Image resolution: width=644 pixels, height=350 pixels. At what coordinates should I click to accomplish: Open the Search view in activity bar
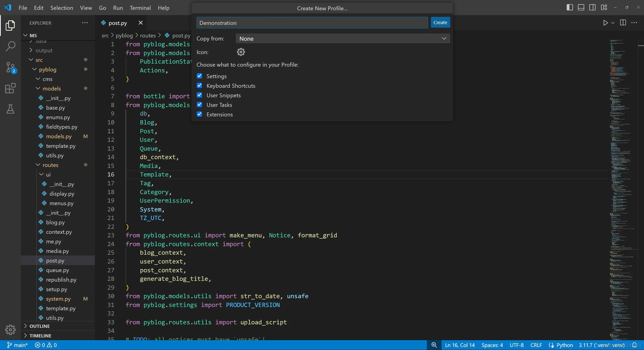[10, 46]
